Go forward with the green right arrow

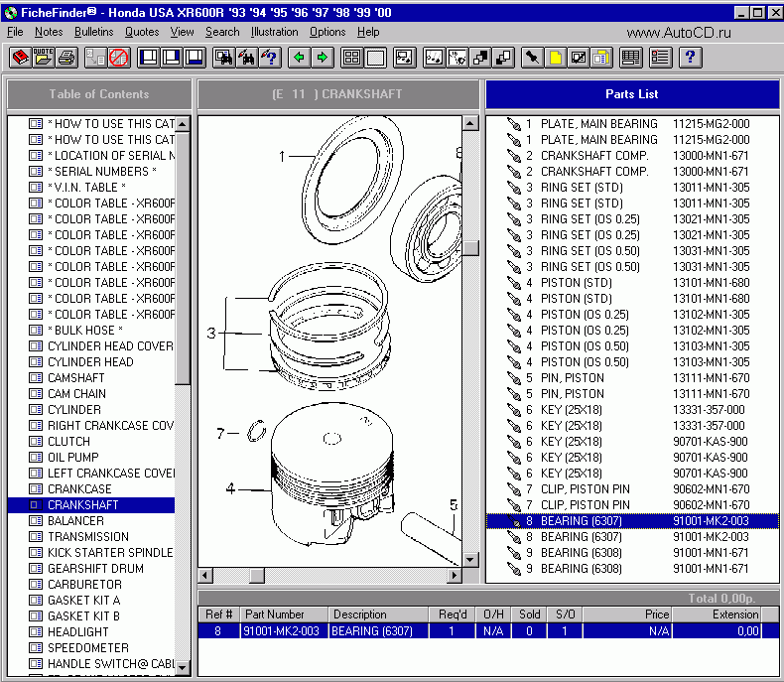pyautogui.click(x=322, y=58)
